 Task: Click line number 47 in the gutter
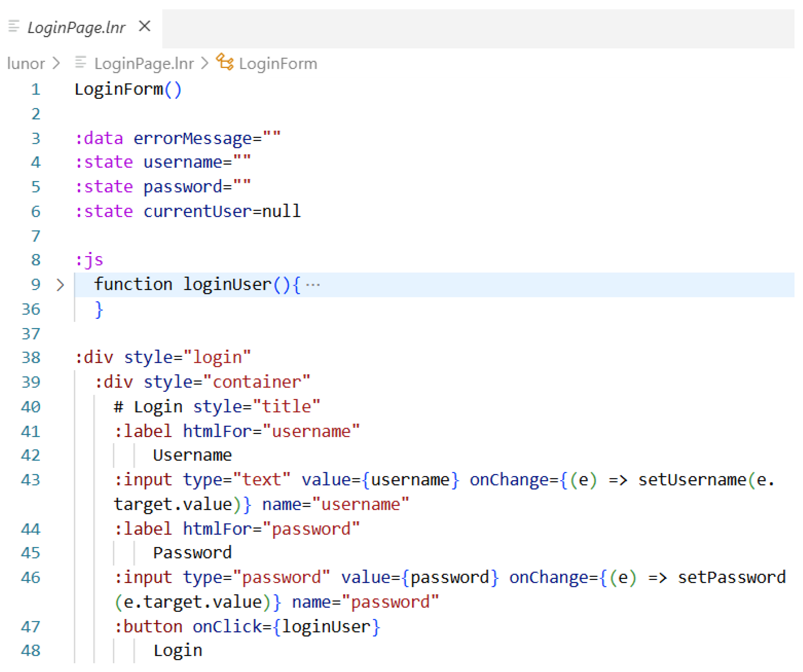tap(31, 627)
